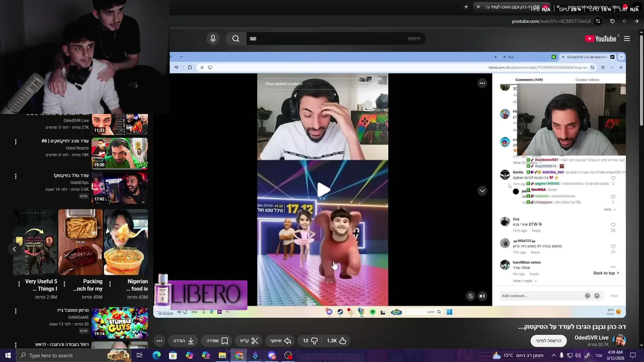
Task: Like the video showing 1.2K likes
Action: tap(337, 341)
